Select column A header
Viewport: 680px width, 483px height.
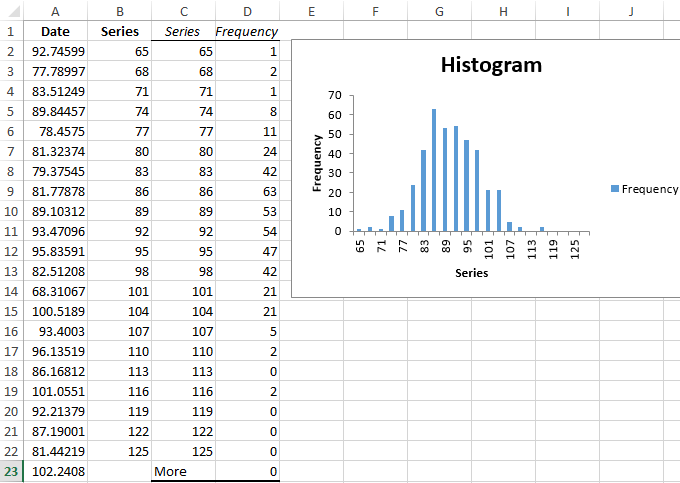tap(54, 11)
